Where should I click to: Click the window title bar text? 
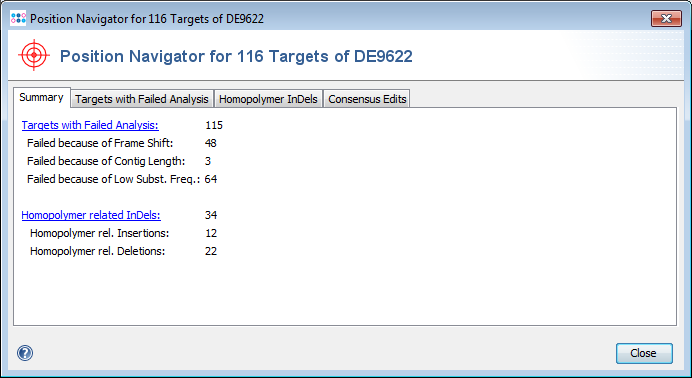point(147,19)
